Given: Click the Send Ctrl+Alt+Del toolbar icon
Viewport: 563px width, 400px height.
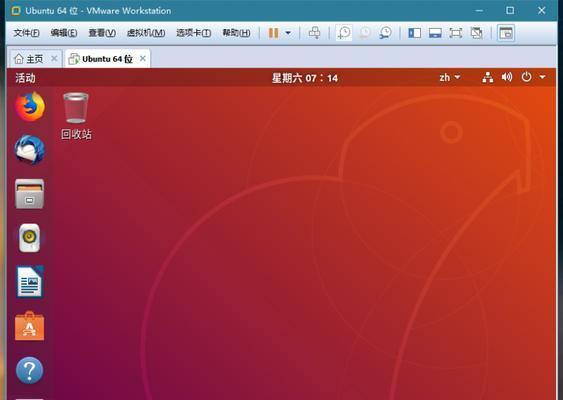Looking at the screenshot, I should (x=314, y=33).
